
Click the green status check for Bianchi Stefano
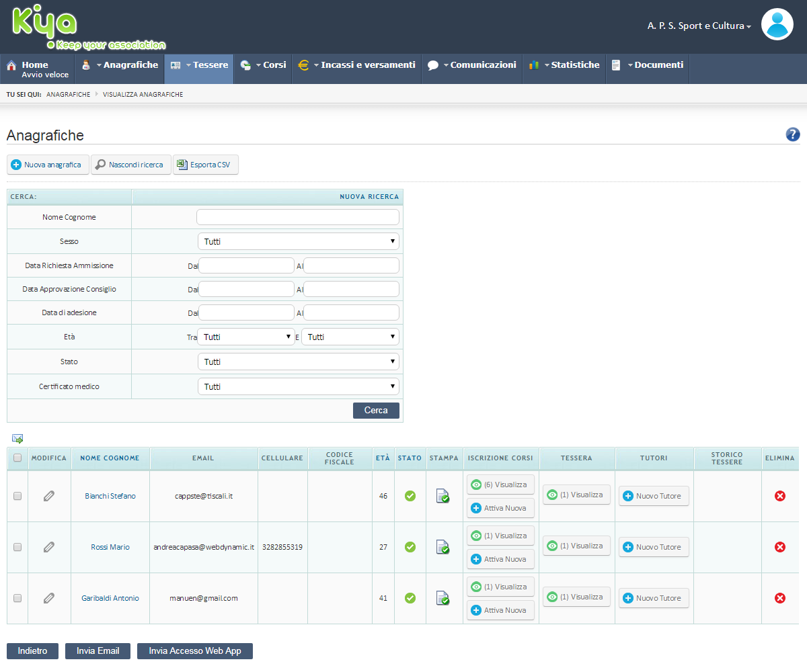coord(410,496)
